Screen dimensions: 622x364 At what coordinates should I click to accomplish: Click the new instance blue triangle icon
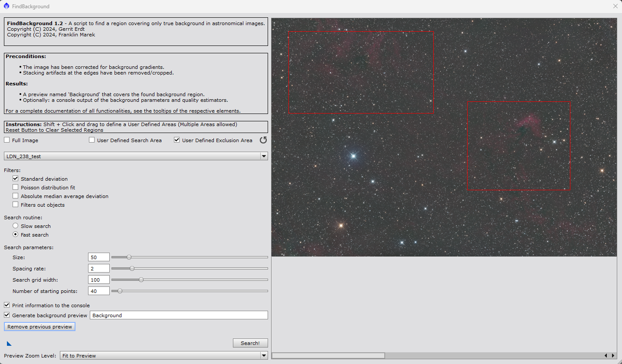point(9,344)
